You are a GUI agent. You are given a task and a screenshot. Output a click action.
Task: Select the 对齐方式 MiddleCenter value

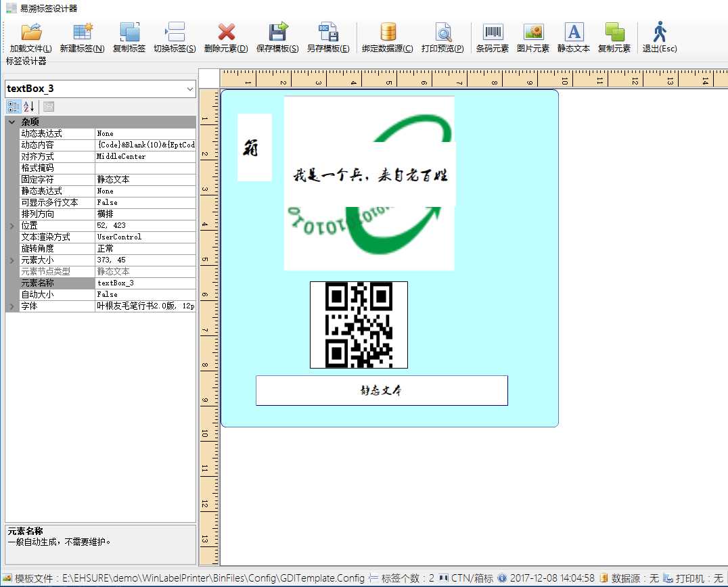click(x=145, y=157)
